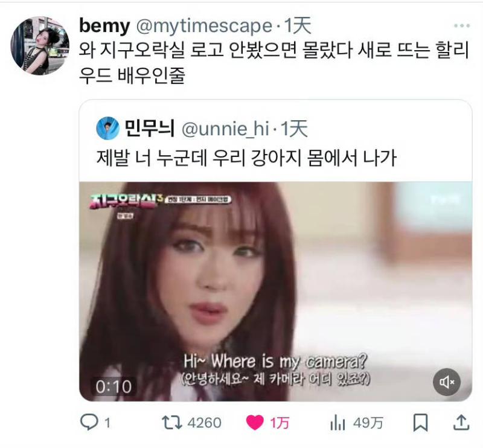Bookmark this tweet
This screenshot has width=483, height=448.
coord(420,423)
